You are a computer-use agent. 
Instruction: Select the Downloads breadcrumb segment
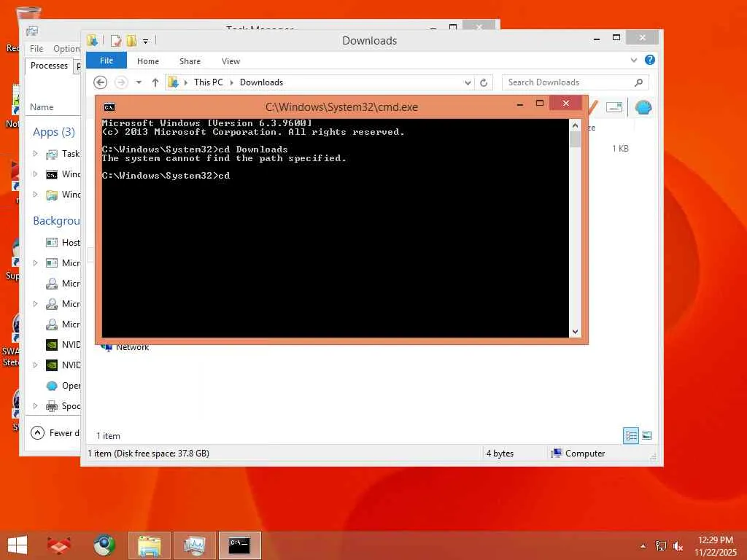[261, 82]
